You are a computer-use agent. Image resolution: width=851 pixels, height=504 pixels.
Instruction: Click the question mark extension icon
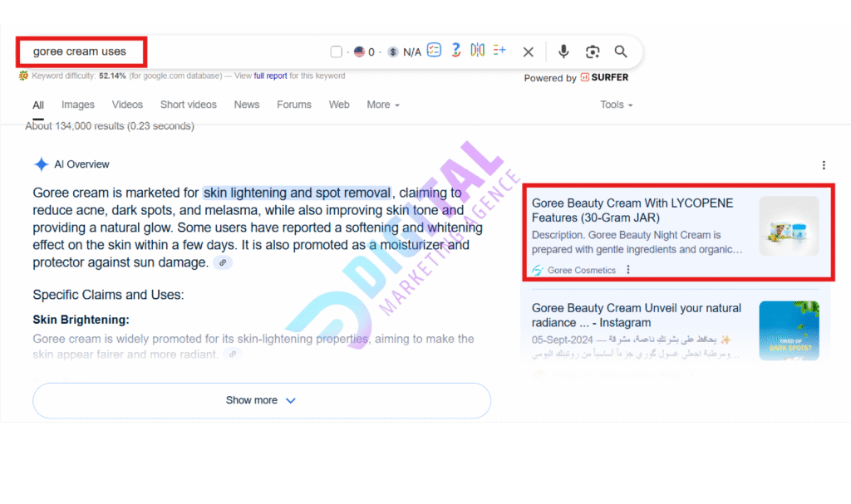click(456, 51)
